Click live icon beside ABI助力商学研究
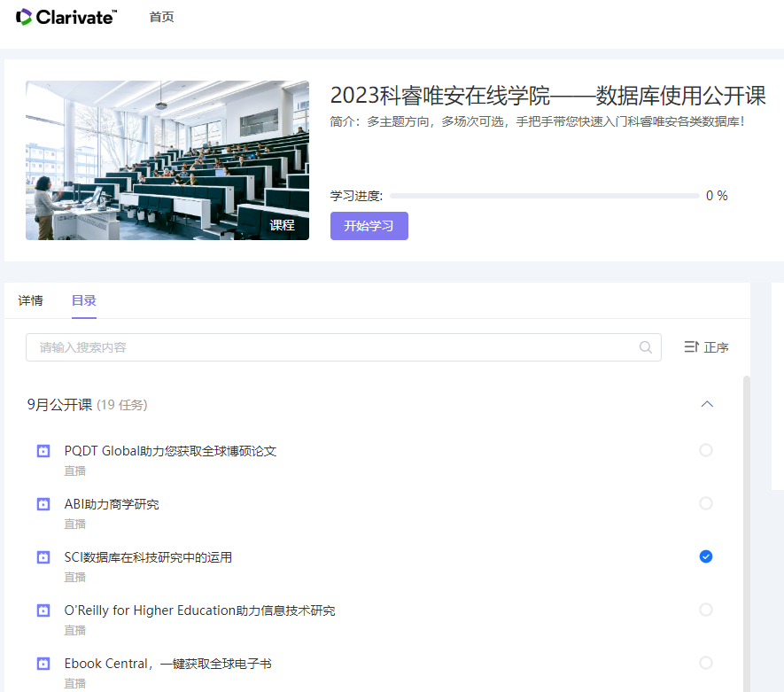784x692 pixels. click(x=43, y=504)
